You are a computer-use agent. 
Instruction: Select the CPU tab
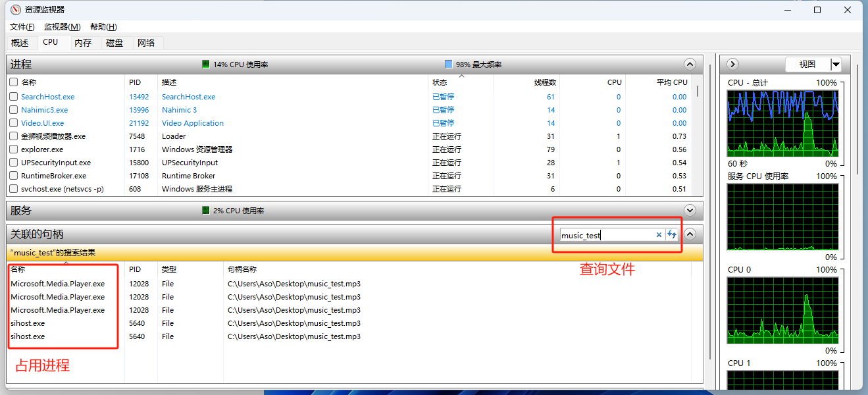click(x=51, y=42)
